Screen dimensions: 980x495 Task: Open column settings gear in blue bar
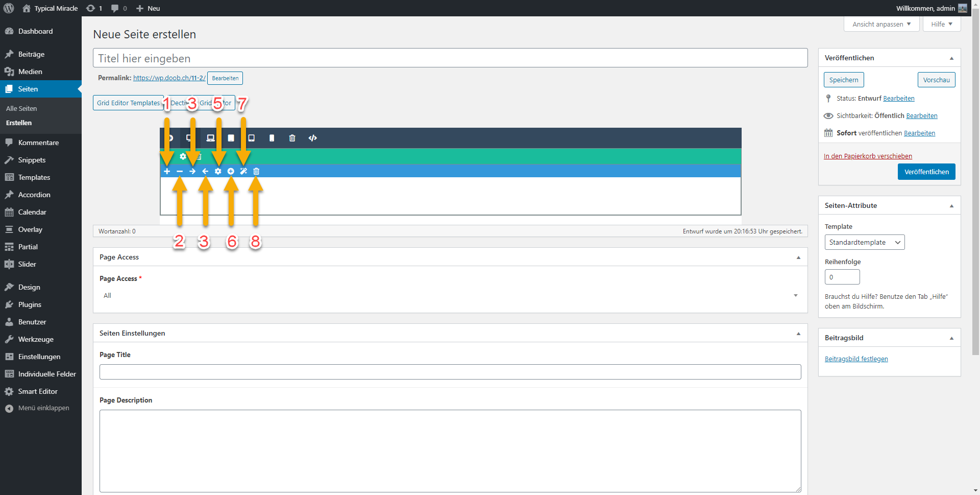[218, 171]
